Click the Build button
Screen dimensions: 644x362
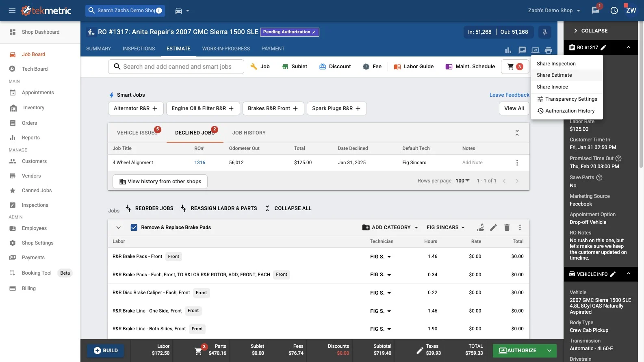[106, 351]
